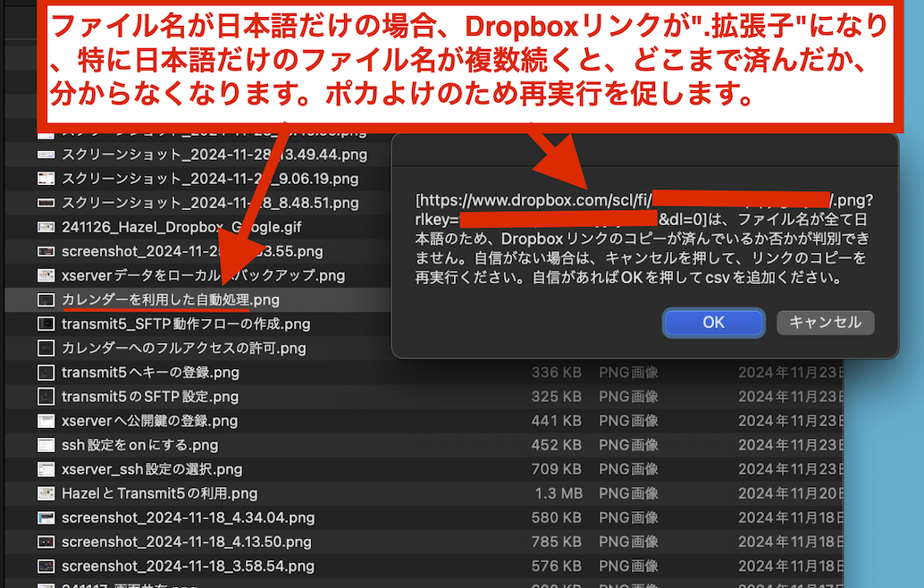
Task: Select file transmit5のSFTP設定.png
Action: [149, 396]
